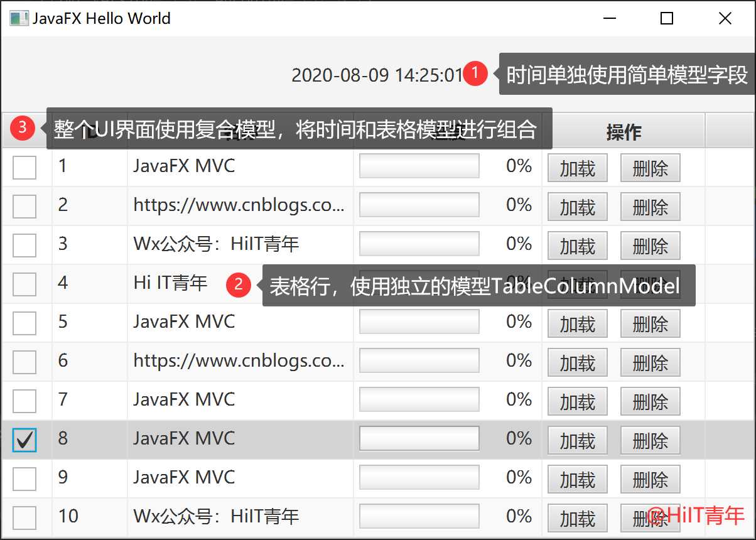Click 删除 in row 6

650,363
